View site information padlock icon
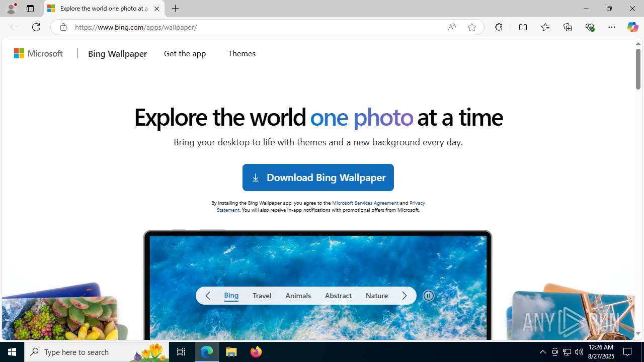644x362 pixels. (x=63, y=27)
